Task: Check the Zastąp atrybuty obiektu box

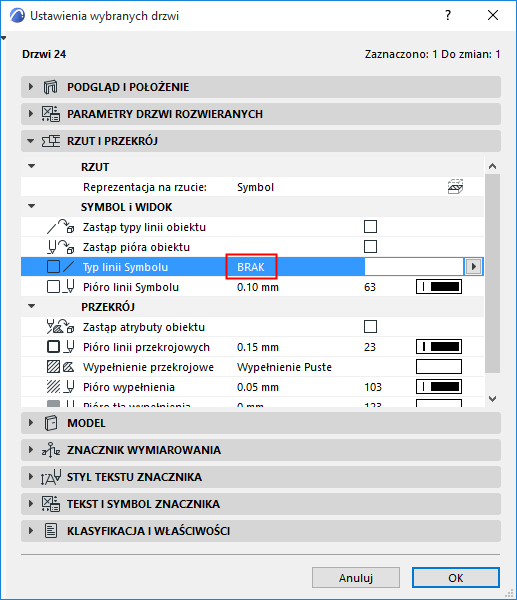Action: pos(370,327)
